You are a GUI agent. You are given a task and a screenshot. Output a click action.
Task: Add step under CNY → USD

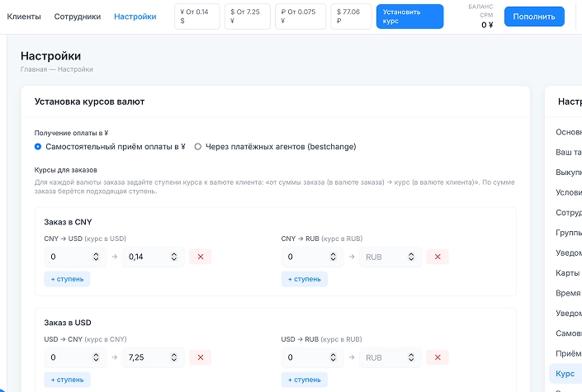tap(67, 279)
